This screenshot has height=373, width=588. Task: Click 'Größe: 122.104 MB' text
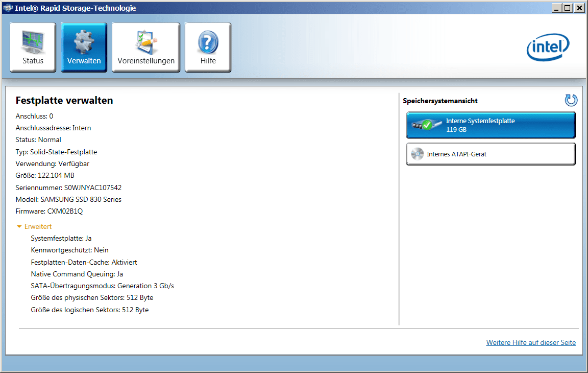[45, 175]
